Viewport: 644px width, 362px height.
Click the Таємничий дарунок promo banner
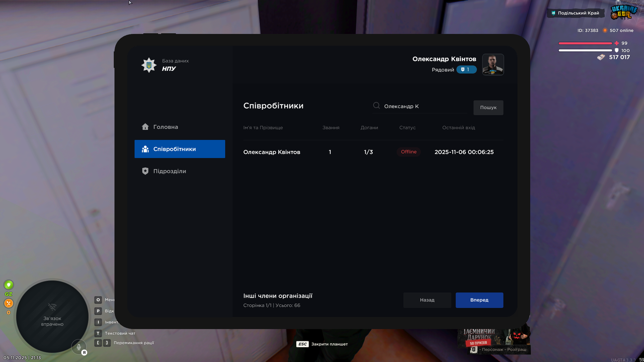tap(494, 340)
